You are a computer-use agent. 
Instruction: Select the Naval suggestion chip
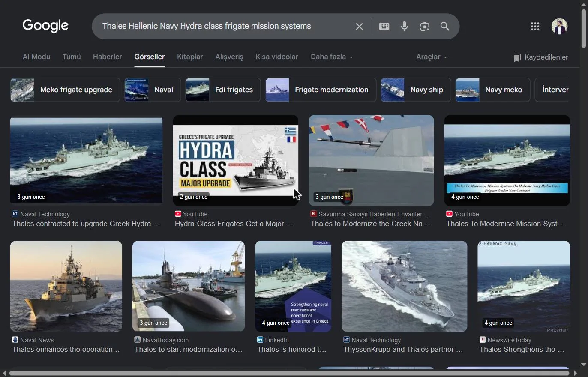click(x=153, y=90)
